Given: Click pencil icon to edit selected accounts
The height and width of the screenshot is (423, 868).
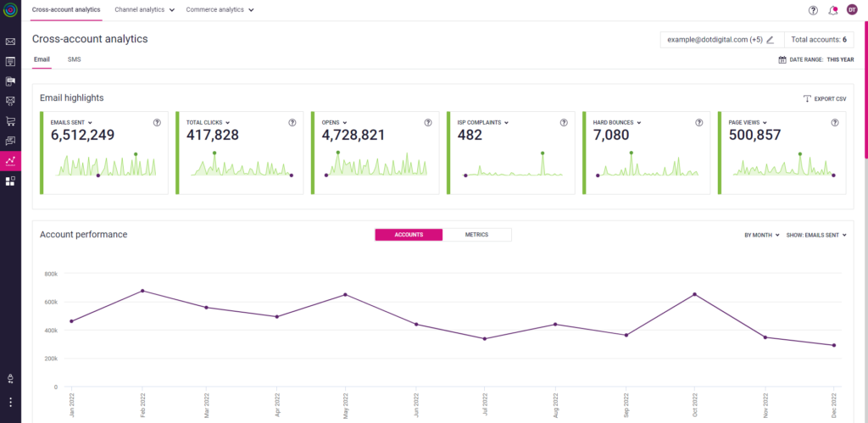Looking at the screenshot, I should pos(770,40).
